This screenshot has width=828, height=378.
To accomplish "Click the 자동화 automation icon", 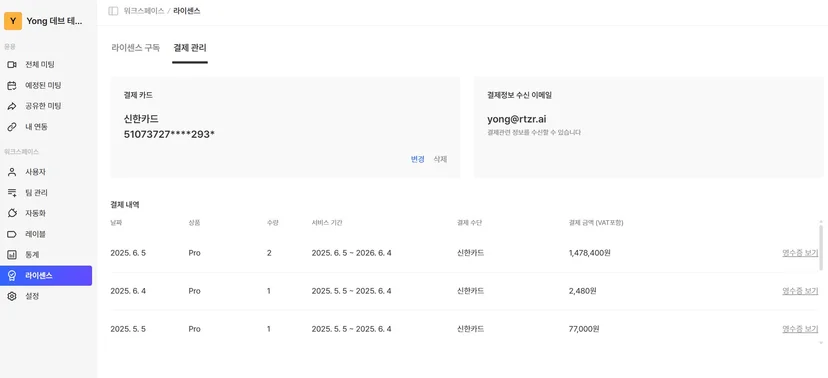I will (x=12, y=213).
